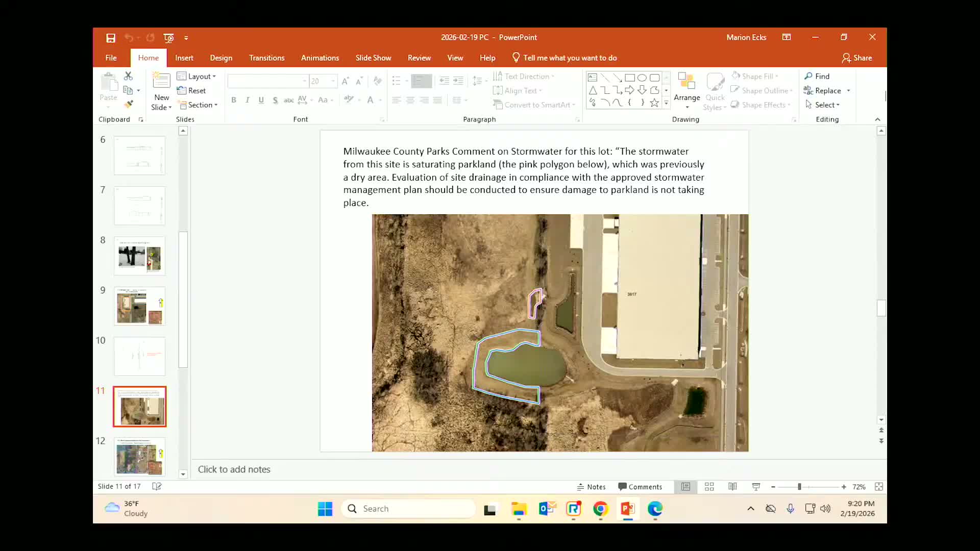Open the Slide Show menu
The image size is (980, 551).
point(373,58)
